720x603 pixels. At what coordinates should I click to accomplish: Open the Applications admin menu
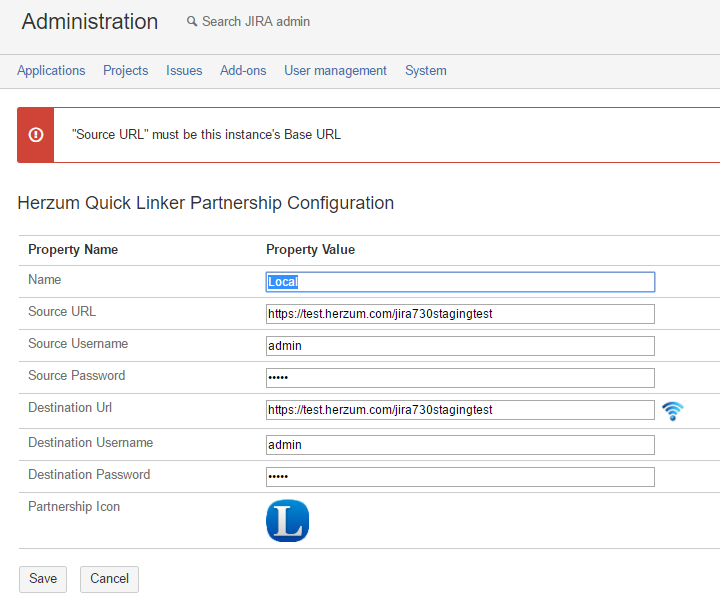[x=51, y=71]
